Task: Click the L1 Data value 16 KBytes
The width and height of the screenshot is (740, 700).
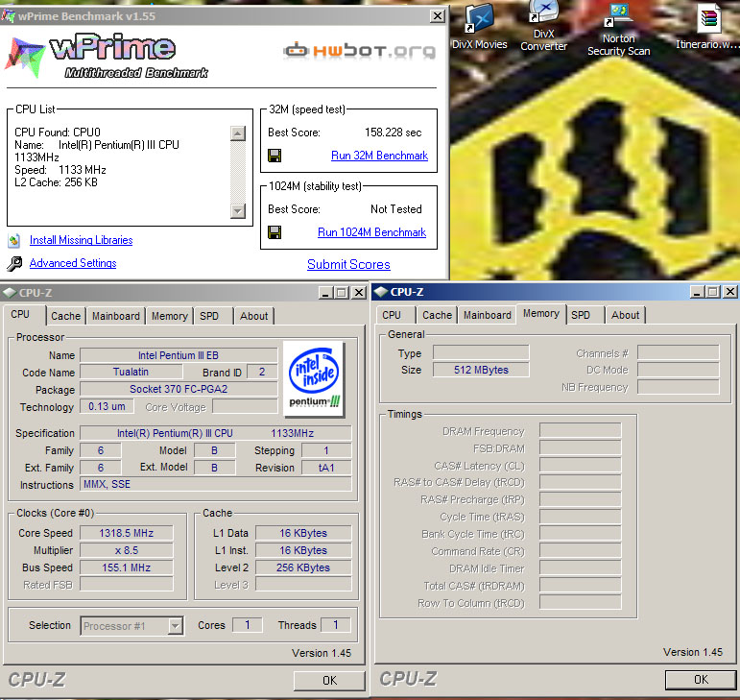Action: pyautogui.click(x=303, y=533)
